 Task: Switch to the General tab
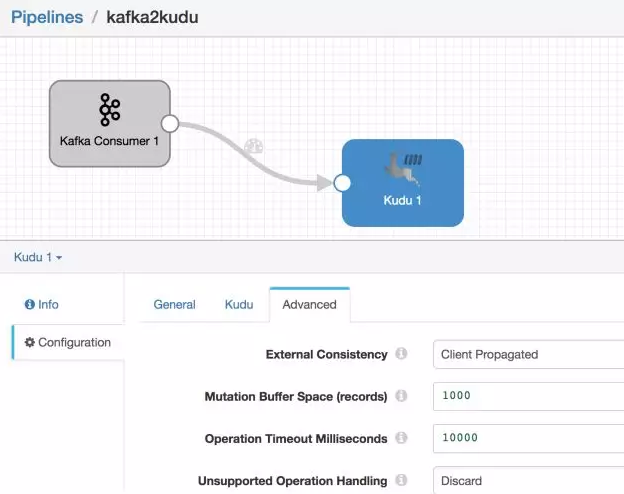click(174, 305)
